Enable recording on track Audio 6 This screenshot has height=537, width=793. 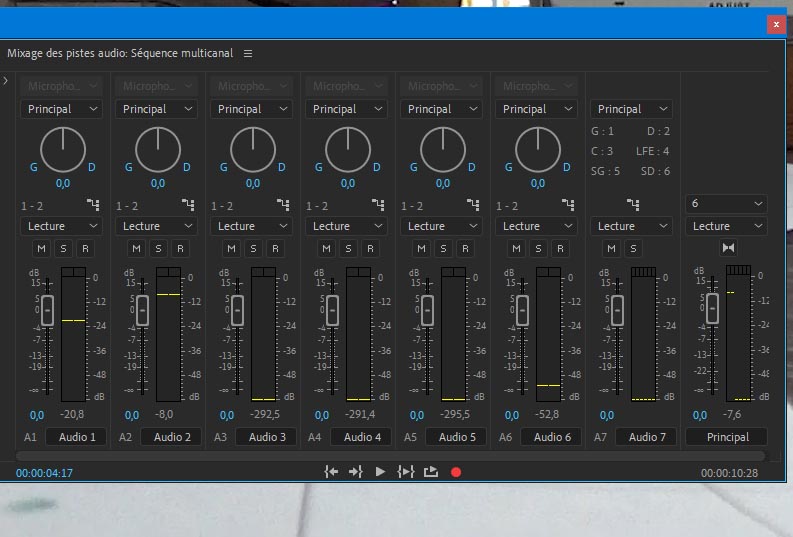point(560,248)
